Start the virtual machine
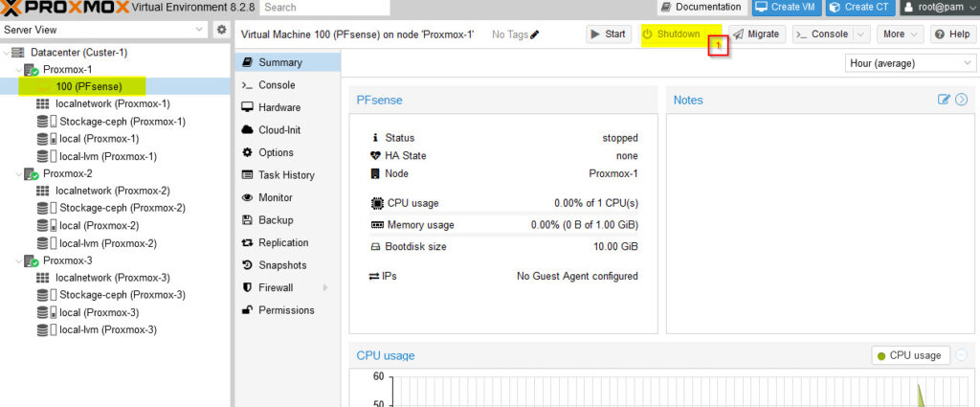980x407 pixels. tap(609, 34)
